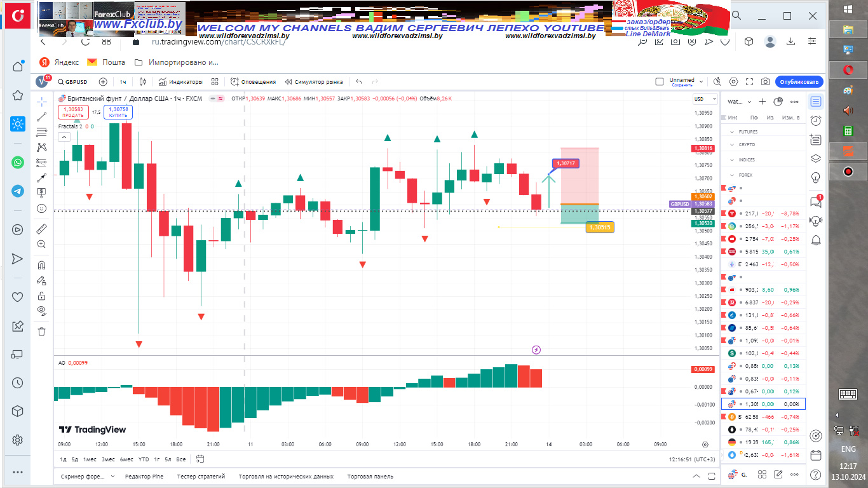
Task: Open the calculator in Windows taskbar
Action: [848, 130]
